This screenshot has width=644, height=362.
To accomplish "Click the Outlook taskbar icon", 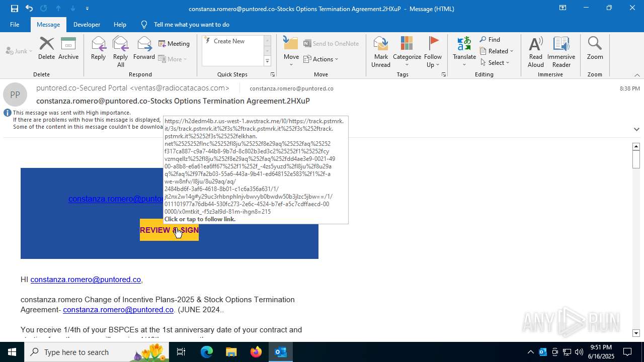I will 281,352.
